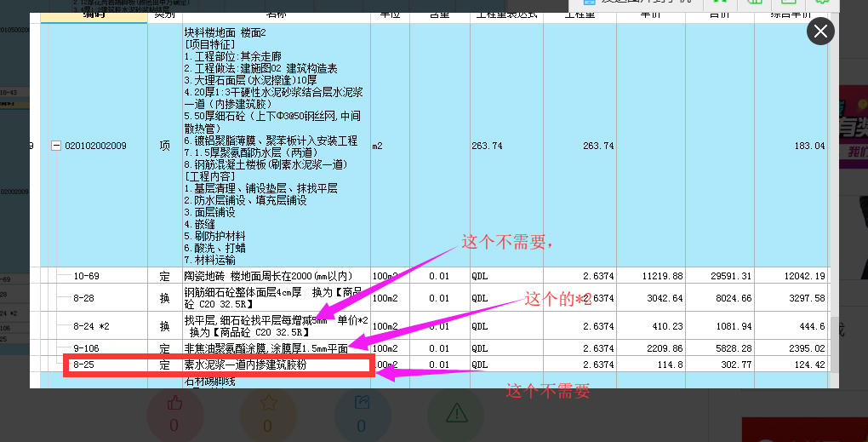
Task: Click the 非焦油聚氨酯涂膜 name cell
Action: [277, 348]
